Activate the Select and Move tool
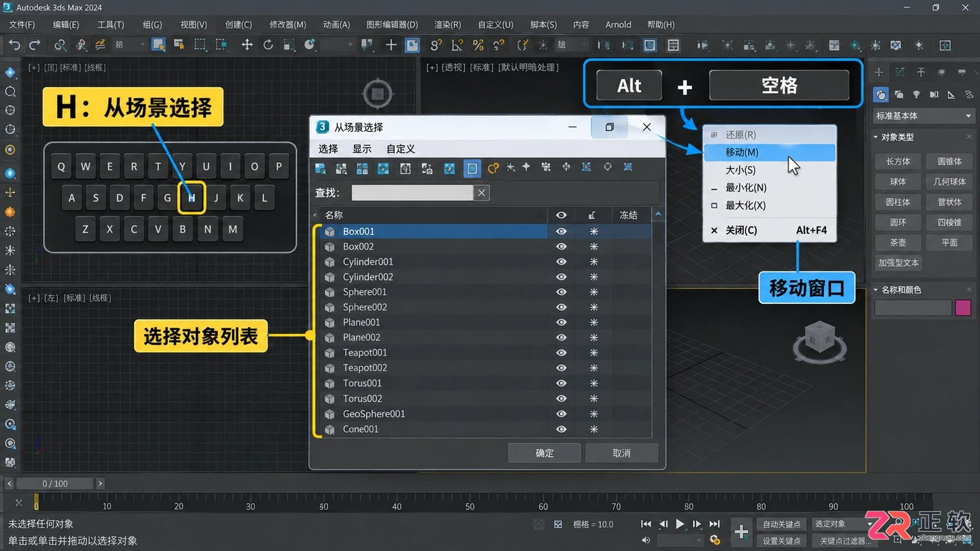 coord(247,45)
